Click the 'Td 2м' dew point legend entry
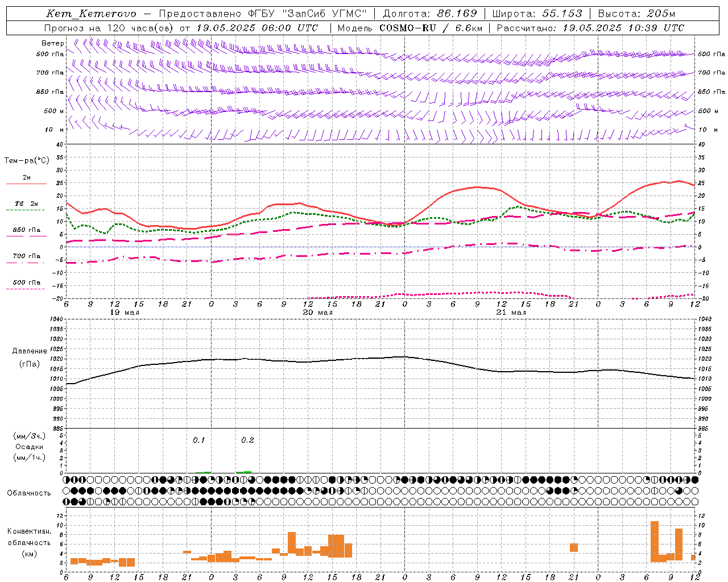 point(26,203)
